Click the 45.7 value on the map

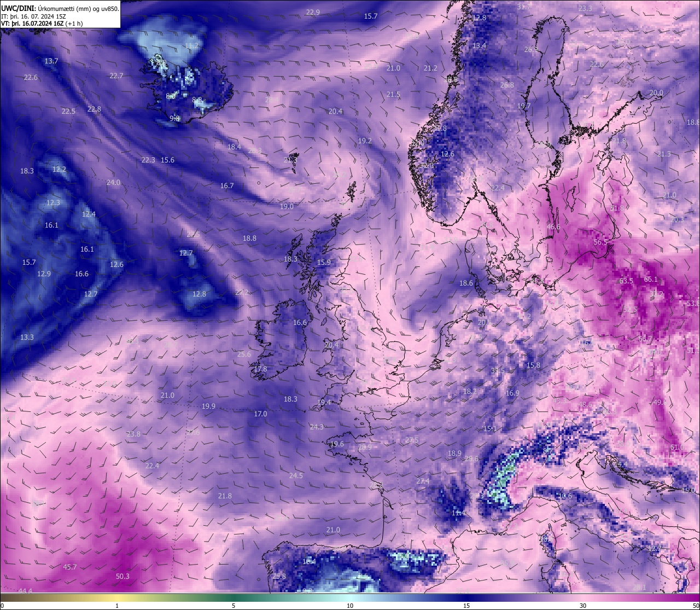(x=70, y=567)
